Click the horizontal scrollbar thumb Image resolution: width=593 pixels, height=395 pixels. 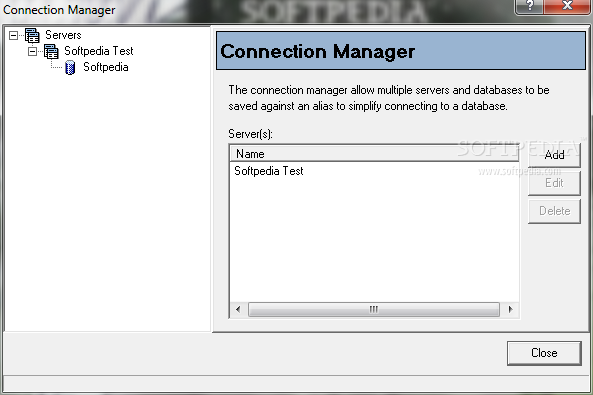pos(374,309)
